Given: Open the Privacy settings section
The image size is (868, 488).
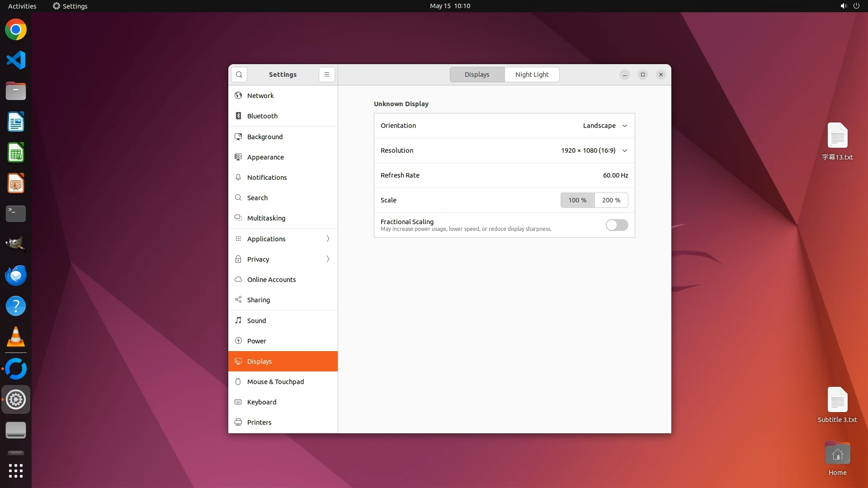Looking at the screenshot, I should [x=258, y=259].
